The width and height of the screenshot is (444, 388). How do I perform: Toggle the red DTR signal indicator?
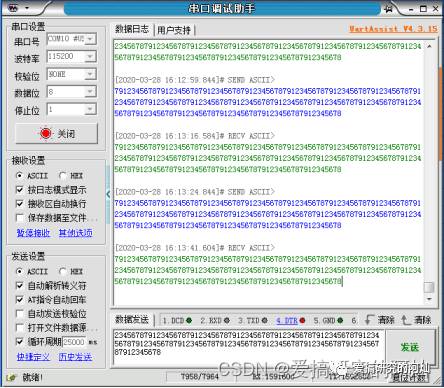click(291, 321)
